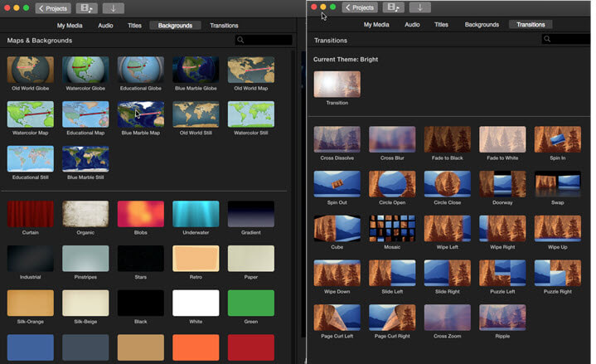596x364 pixels.
Task: Click media library icon in left window toolbar
Action: point(86,7)
